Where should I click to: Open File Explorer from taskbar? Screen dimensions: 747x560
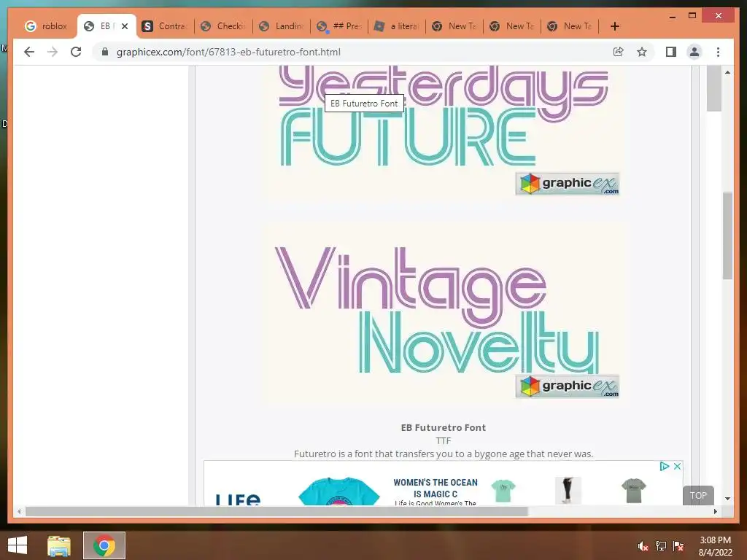coord(59,545)
